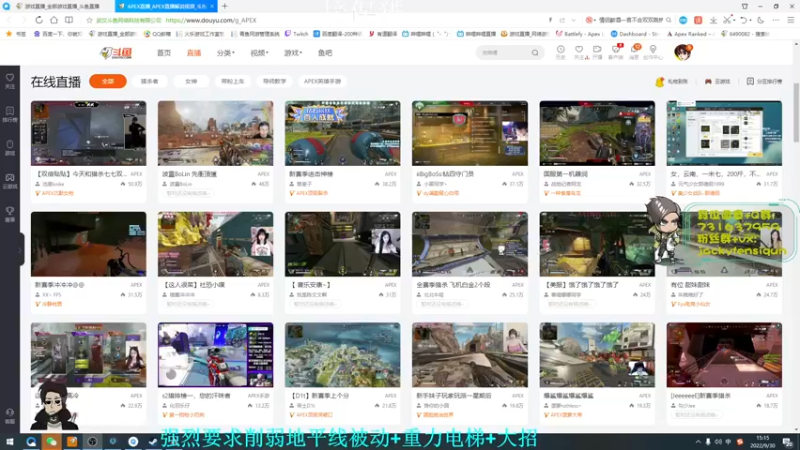The height and width of the screenshot is (450, 800).
Task: Expand the collapsed left sidebar handle
Action: [x=21, y=249]
